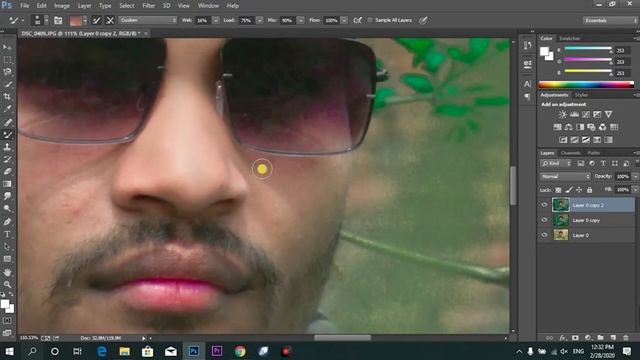
Task: Open the Load value dropdown arrow
Action: 259,20
